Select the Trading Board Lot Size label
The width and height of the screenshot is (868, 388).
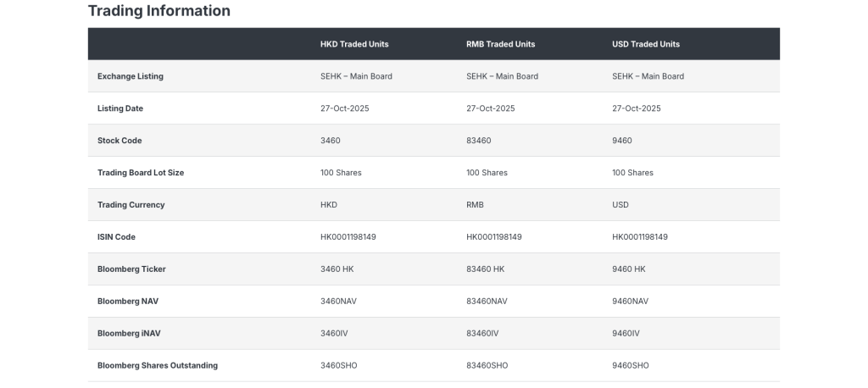[141, 173]
